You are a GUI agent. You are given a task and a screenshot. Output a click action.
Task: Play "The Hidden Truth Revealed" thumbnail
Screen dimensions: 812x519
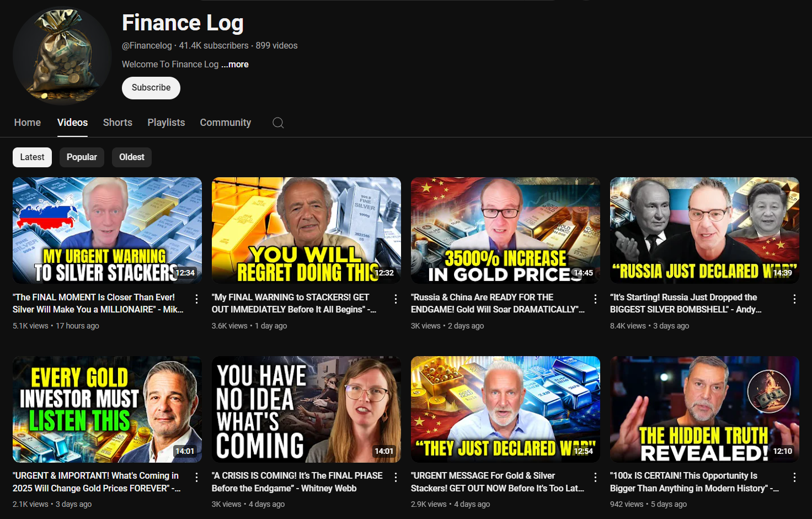[704, 409]
